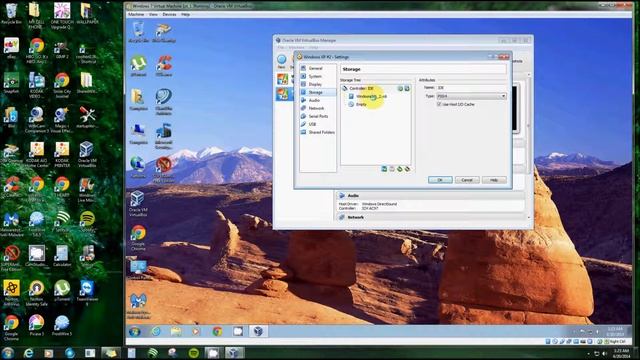640x360 pixels.
Task: Click host taskbar Internet Explorer icon
Action: point(28,353)
